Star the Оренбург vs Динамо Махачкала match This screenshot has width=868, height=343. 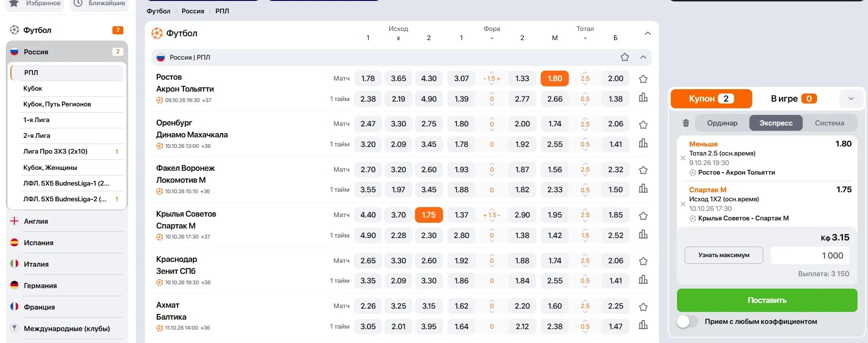point(643,125)
